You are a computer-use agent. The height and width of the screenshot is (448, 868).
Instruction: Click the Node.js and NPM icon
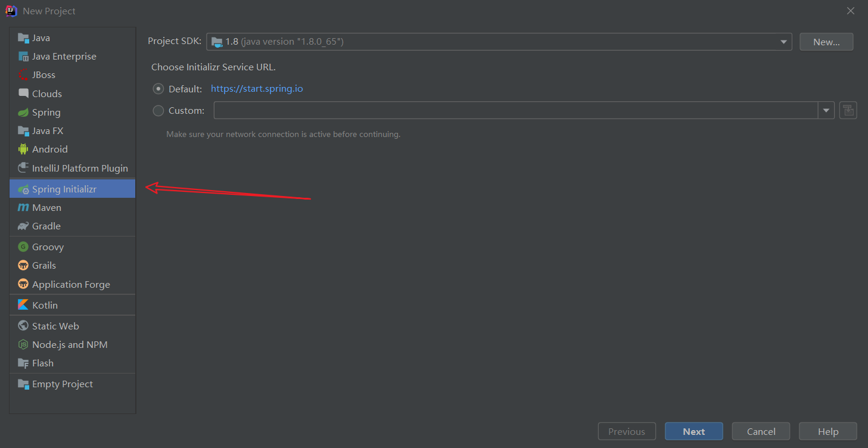[23, 344]
